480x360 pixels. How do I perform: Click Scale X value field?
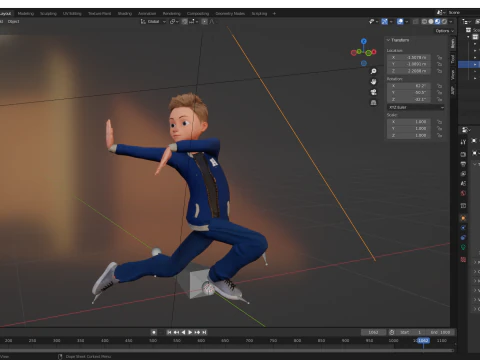409,122
